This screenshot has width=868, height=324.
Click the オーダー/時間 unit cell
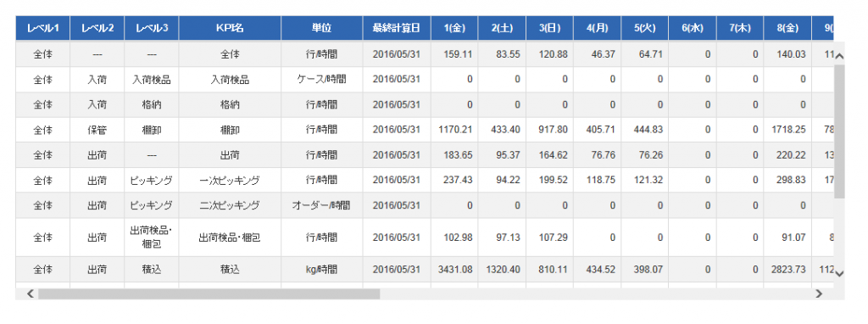[x=321, y=205]
